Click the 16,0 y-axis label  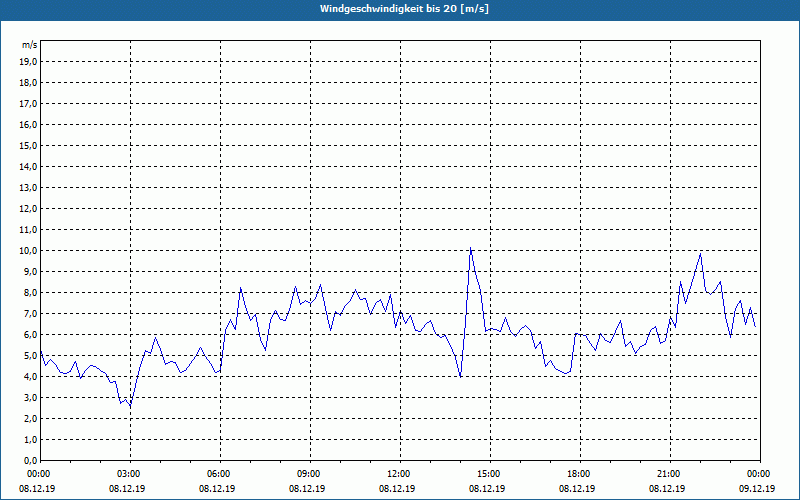[x=29, y=124]
